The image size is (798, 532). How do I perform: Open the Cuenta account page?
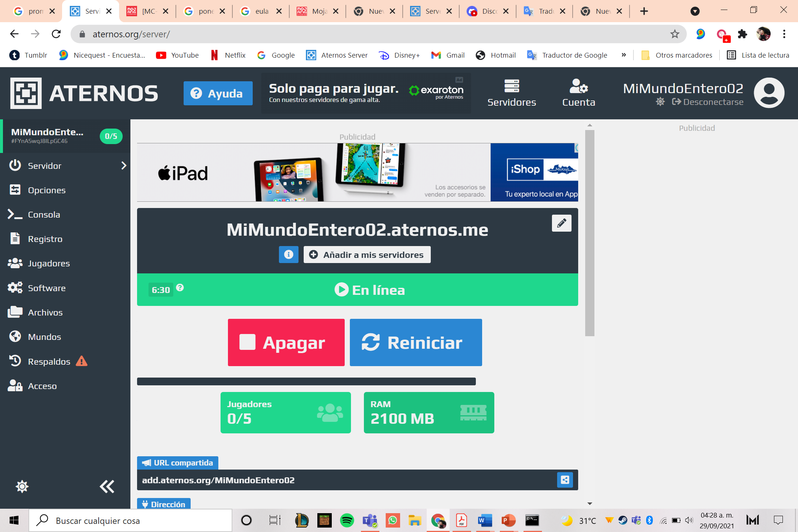click(579, 93)
